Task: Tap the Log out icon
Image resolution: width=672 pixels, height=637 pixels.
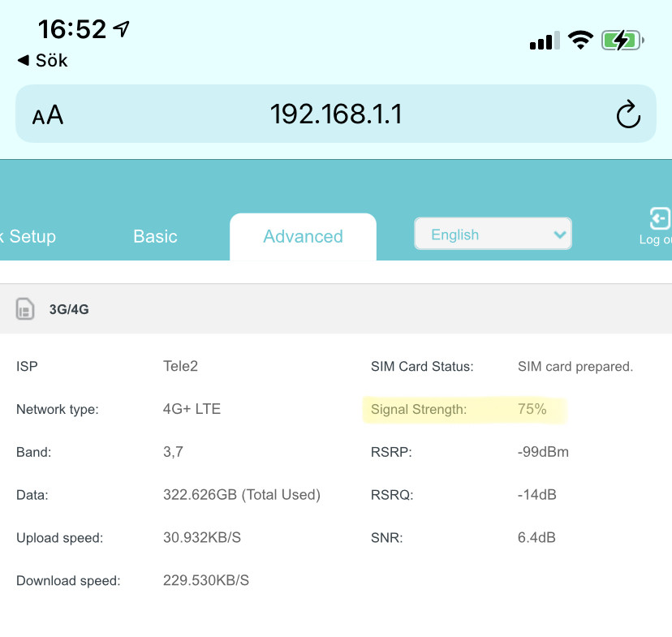Action: point(658,219)
